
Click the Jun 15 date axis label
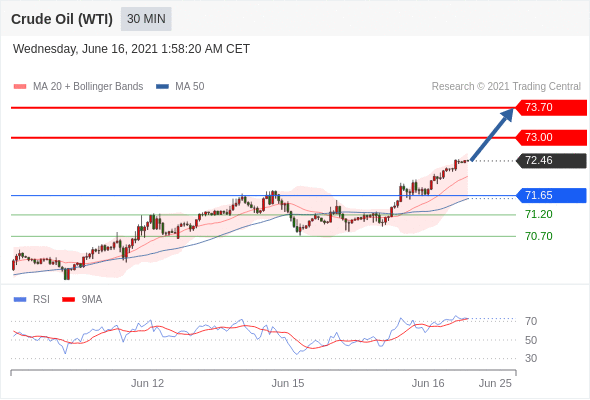(288, 383)
